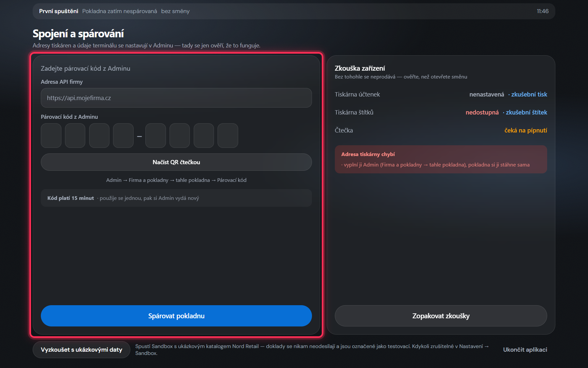Click the Tiskárna štítků row label
The height and width of the screenshot is (368, 588).
tap(354, 112)
